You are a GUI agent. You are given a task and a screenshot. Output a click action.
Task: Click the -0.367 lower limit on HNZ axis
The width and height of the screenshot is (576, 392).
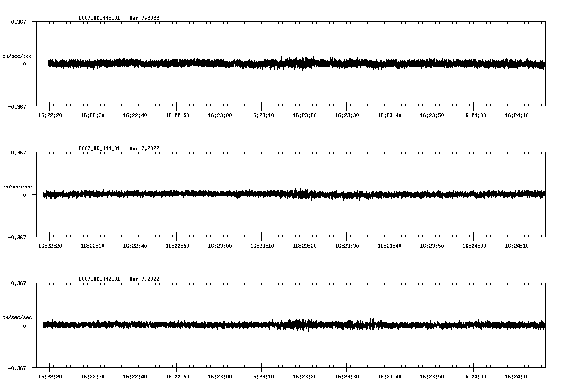pos(17,368)
